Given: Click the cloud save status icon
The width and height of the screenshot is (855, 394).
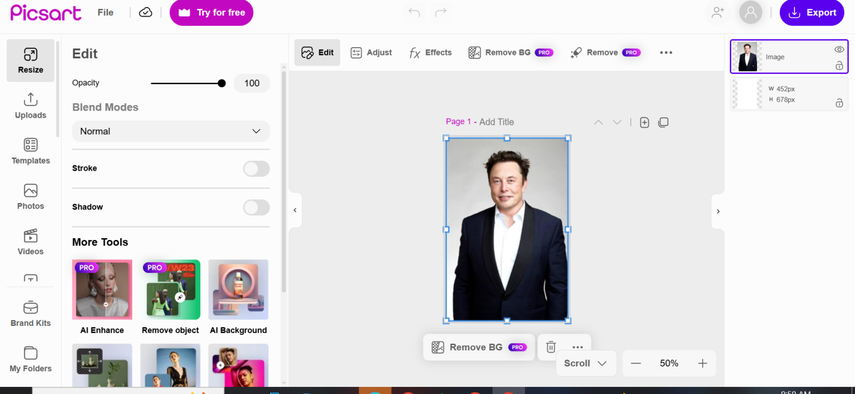Looking at the screenshot, I should 146,13.
